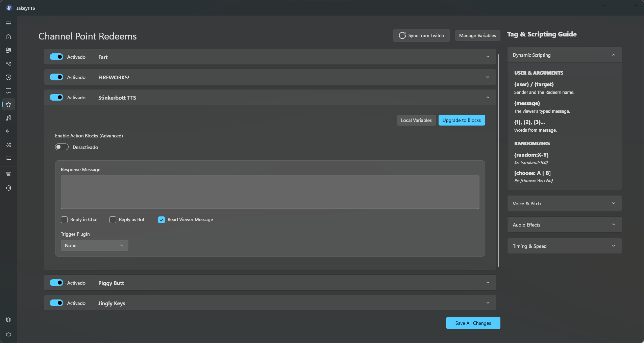Expand the Voice & Pitch guide section
The height and width of the screenshot is (343, 644).
click(565, 204)
